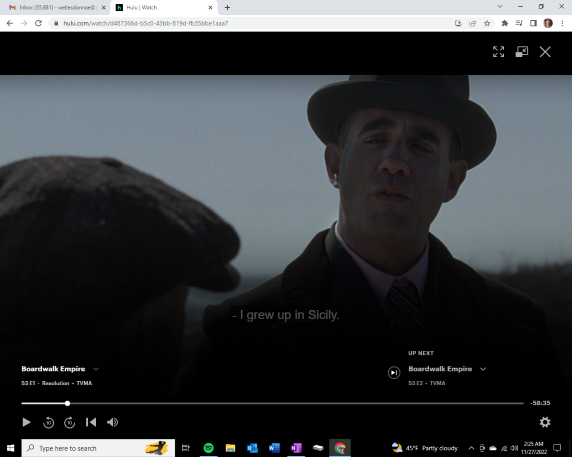The height and width of the screenshot is (457, 572).
Task: Skip forward 10 seconds
Action: [x=70, y=422]
